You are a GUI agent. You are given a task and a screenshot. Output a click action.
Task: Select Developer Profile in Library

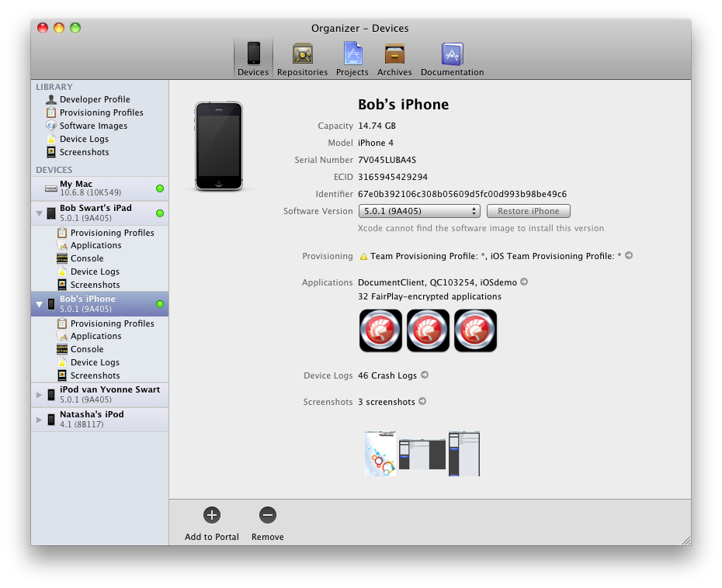point(95,99)
